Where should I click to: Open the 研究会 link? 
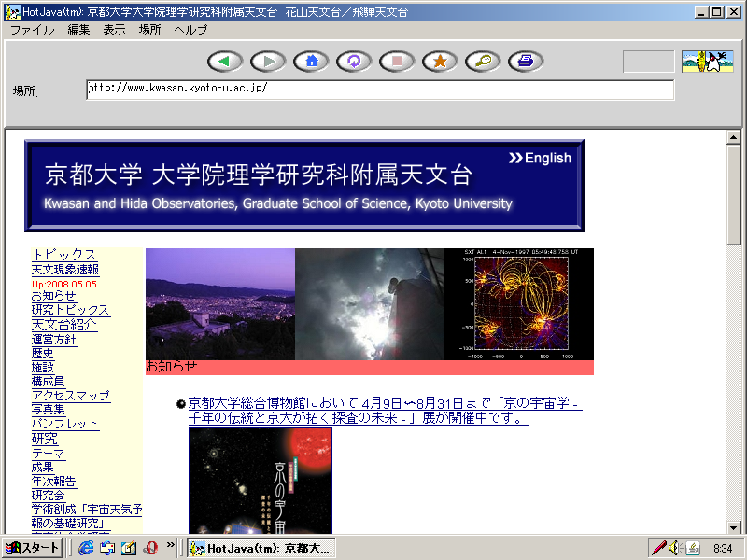[x=49, y=496]
